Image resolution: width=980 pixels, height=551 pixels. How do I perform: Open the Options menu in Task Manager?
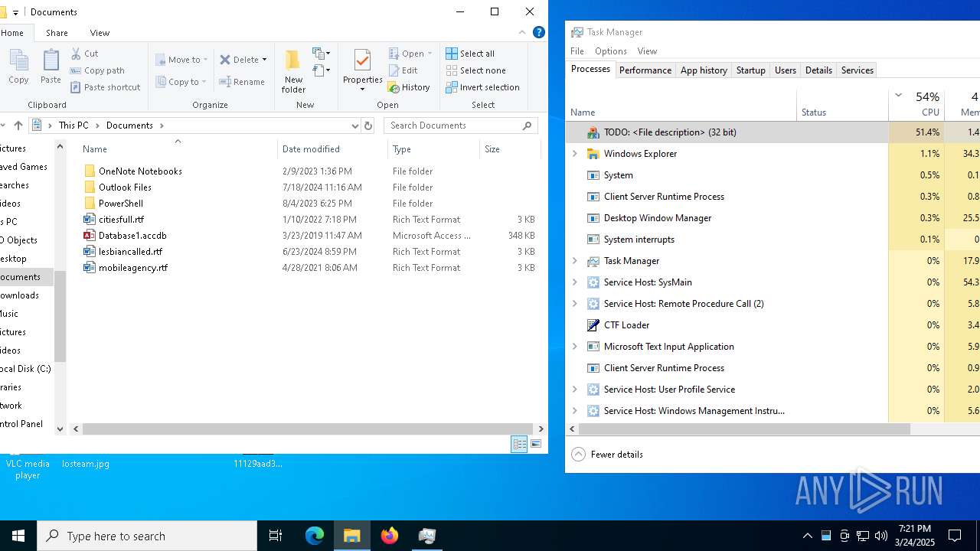click(x=611, y=51)
